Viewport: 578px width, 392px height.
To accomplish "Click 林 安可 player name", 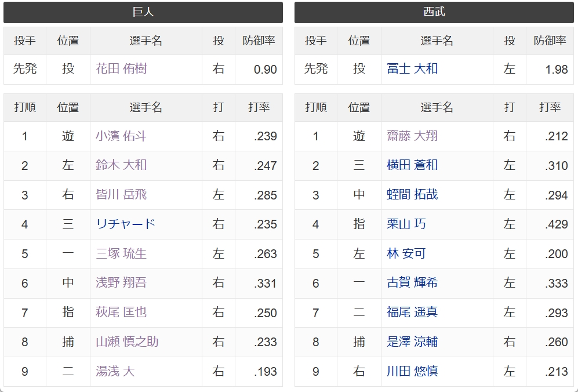I will 406,254.
